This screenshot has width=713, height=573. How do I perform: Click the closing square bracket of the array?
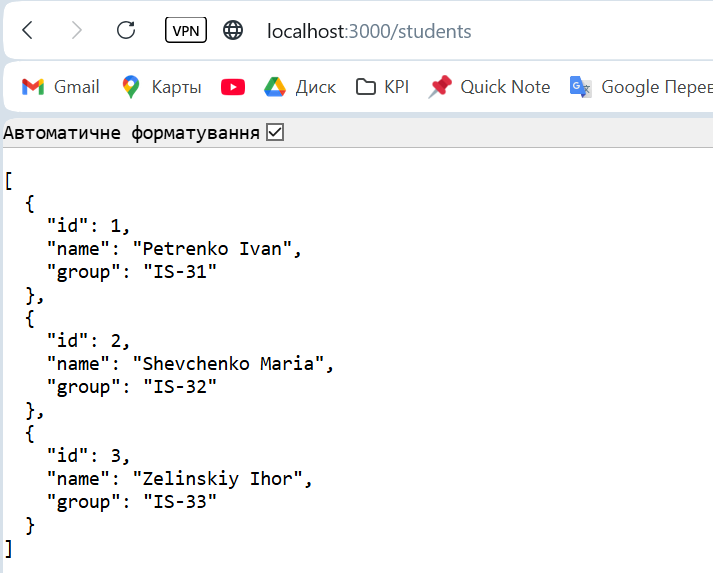tap(8, 548)
